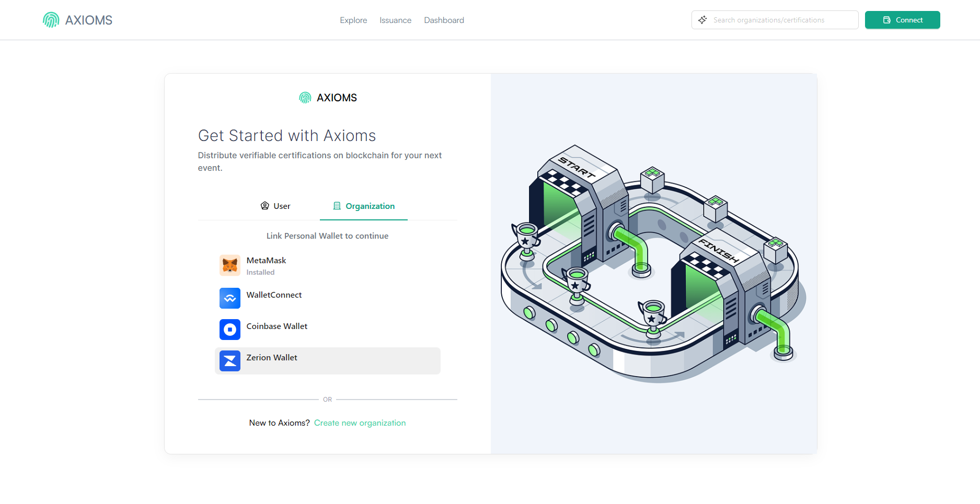Viewport: 980px width, 504px height.
Task: Select Coinbase Wallet to link
Action: (328, 330)
